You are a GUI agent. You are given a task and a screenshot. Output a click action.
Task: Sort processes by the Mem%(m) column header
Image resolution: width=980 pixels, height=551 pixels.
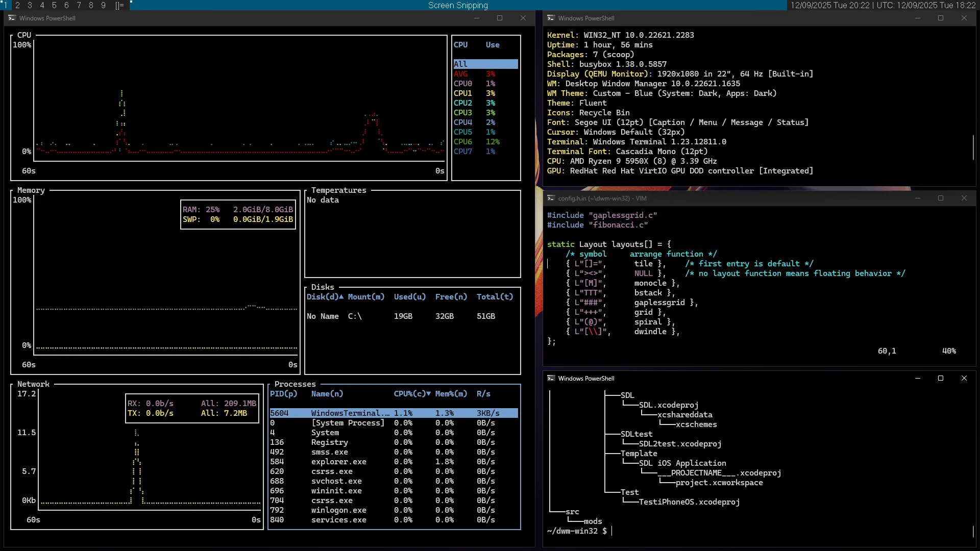click(451, 394)
